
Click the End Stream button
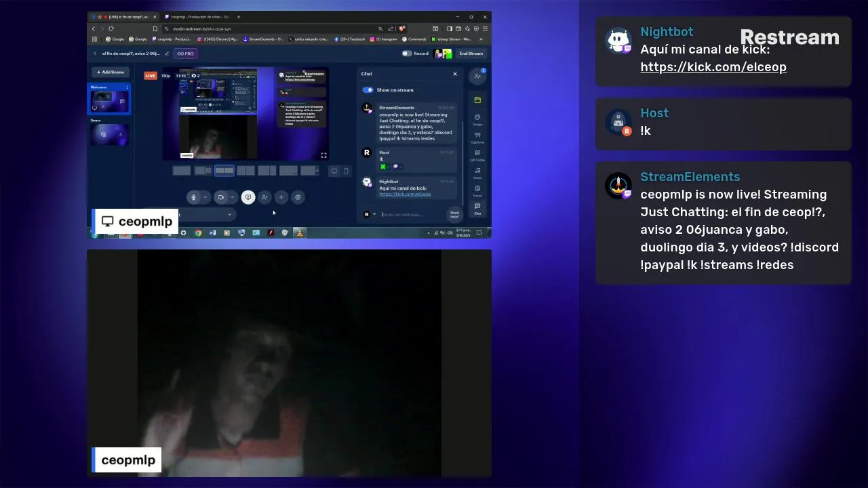pos(471,53)
